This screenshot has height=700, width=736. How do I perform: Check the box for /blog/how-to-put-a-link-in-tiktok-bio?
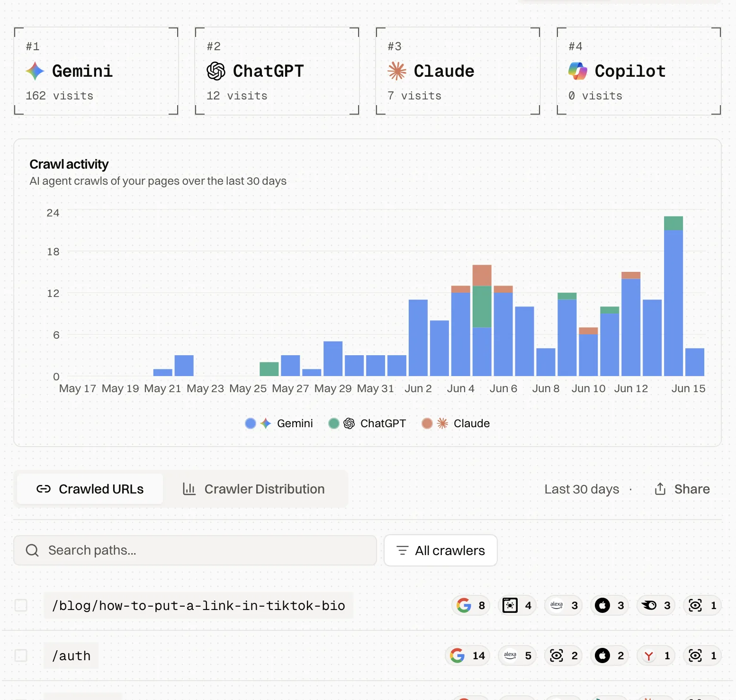click(21, 605)
